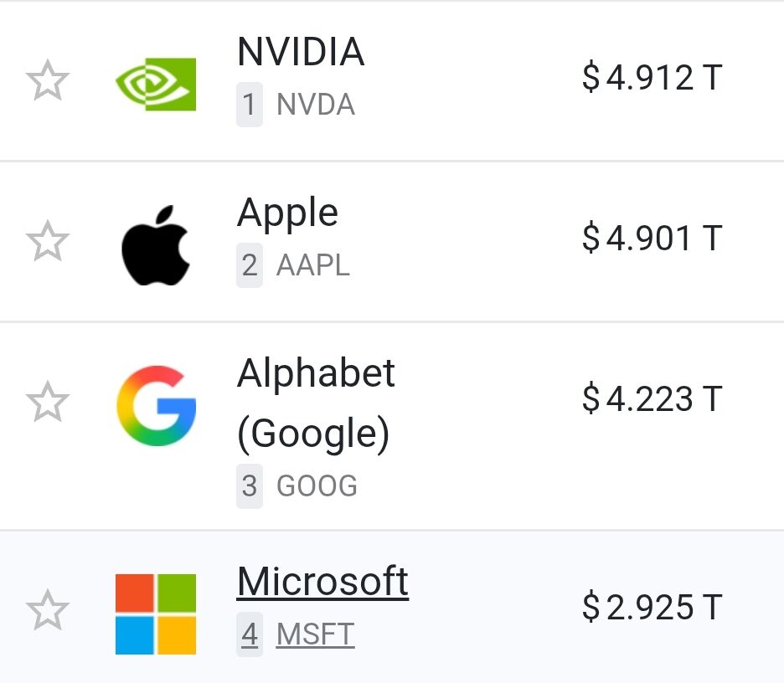The height and width of the screenshot is (683, 784).
Task: Open the NVIDIA company name link
Action: 301,51
